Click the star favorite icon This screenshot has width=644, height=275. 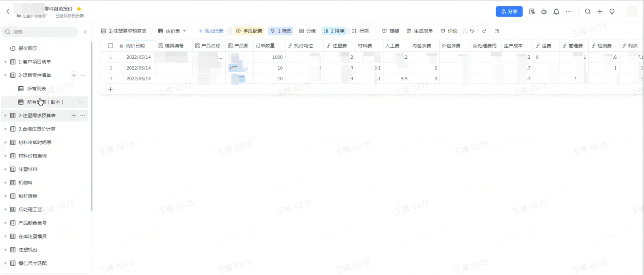pyautogui.click(x=79, y=9)
